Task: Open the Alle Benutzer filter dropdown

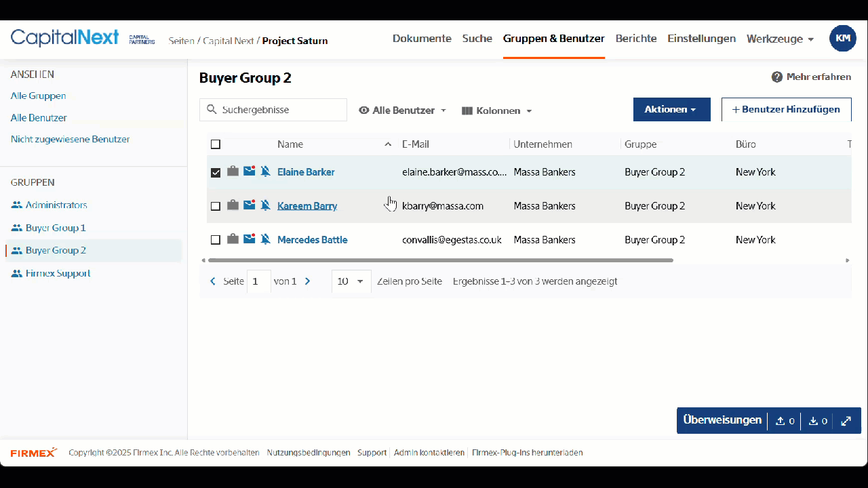Action: (x=402, y=110)
